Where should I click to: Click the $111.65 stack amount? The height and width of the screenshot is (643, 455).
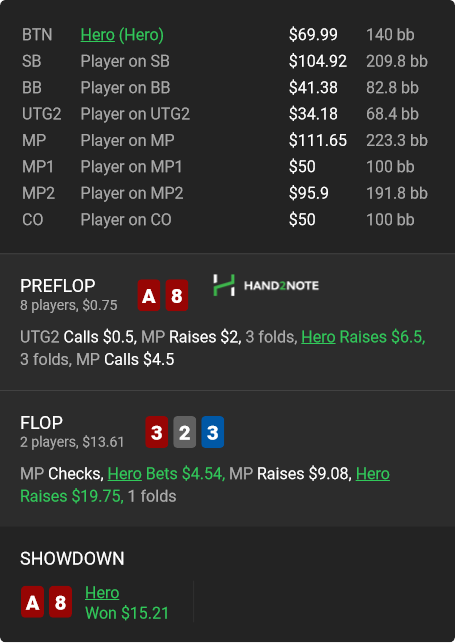point(318,140)
